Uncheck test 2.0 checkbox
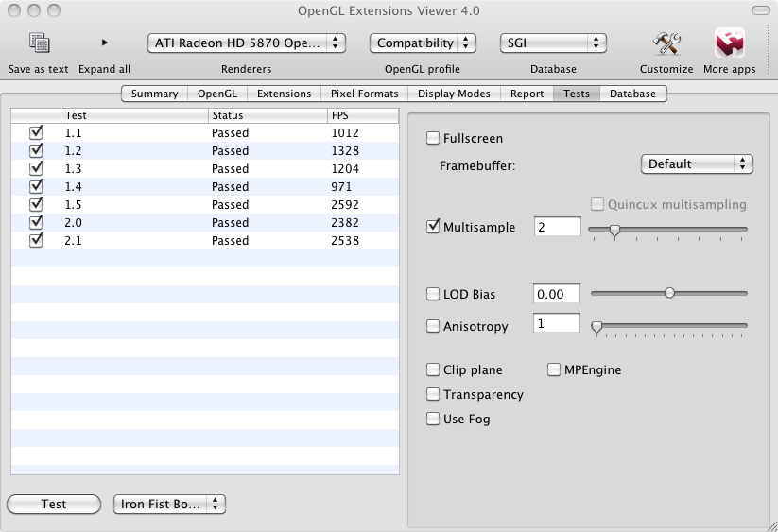 (x=36, y=222)
